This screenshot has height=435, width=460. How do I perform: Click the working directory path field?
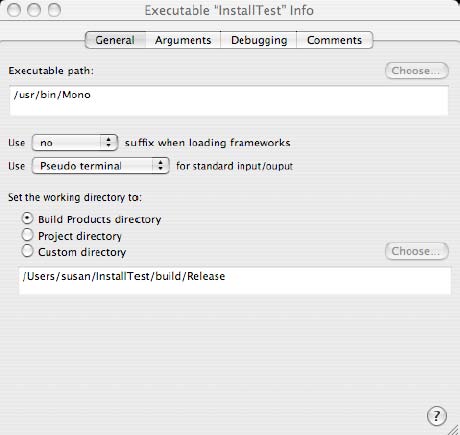pos(235,281)
